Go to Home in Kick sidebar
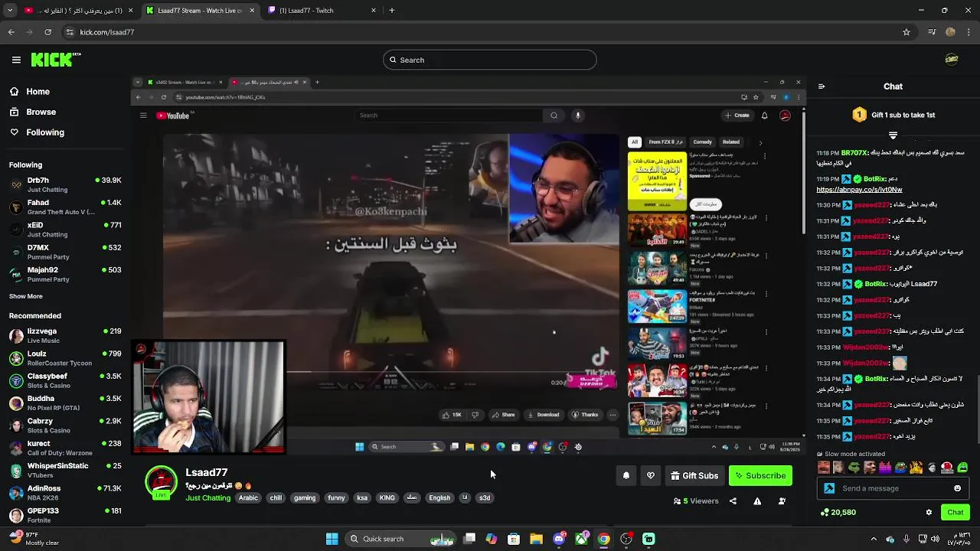980x551 pixels. 30,91
